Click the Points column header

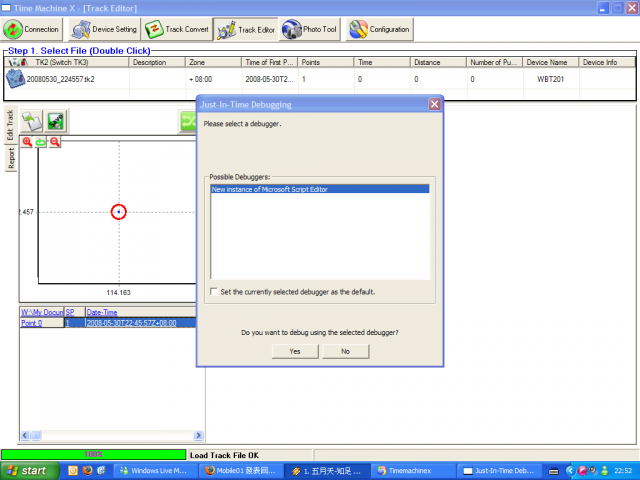(326, 62)
